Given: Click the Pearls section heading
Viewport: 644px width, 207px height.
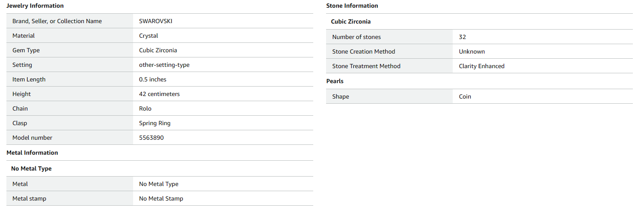Looking at the screenshot, I should click(335, 81).
